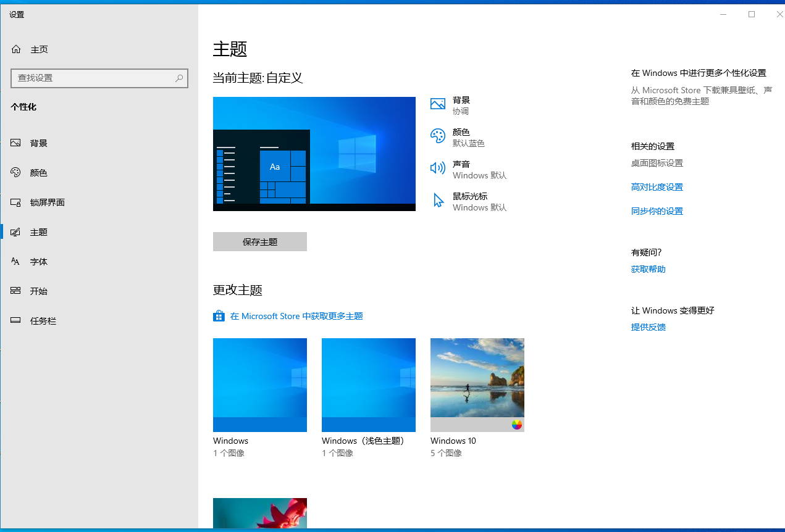
Task: Open Background (背景) picture icon beside preview
Action: (x=437, y=104)
